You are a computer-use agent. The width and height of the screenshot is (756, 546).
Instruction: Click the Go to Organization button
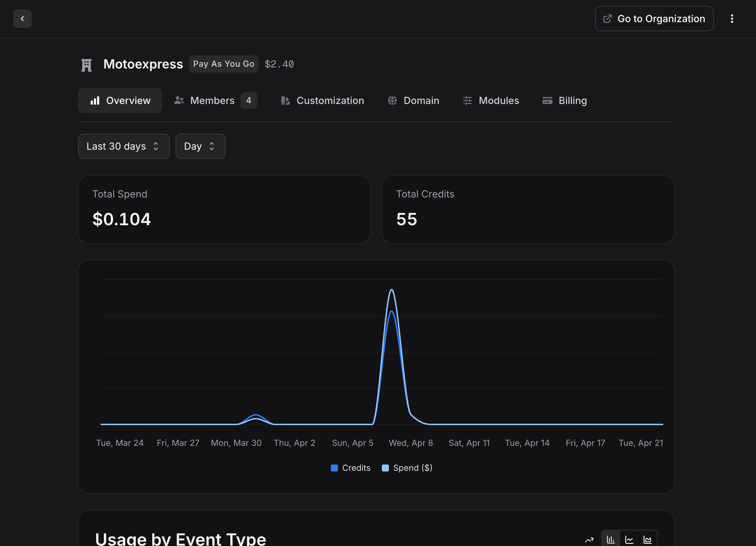tap(654, 19)
